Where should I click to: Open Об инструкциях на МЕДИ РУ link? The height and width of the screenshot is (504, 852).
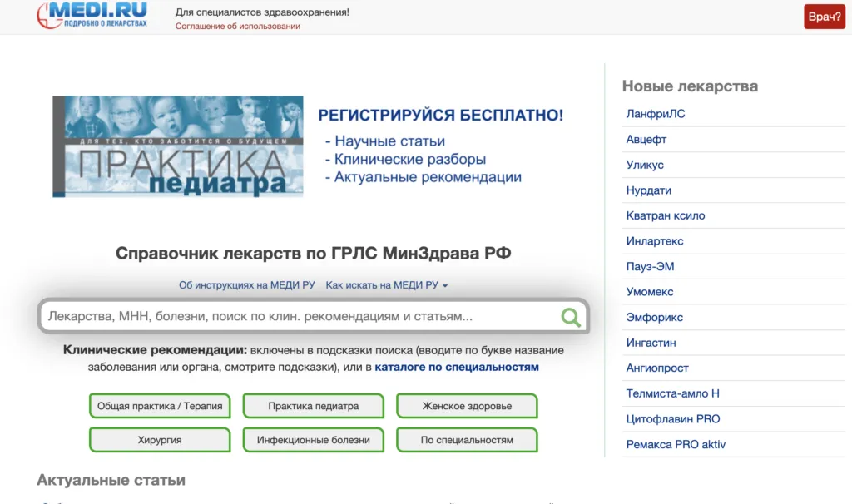(x=246, y=285)
